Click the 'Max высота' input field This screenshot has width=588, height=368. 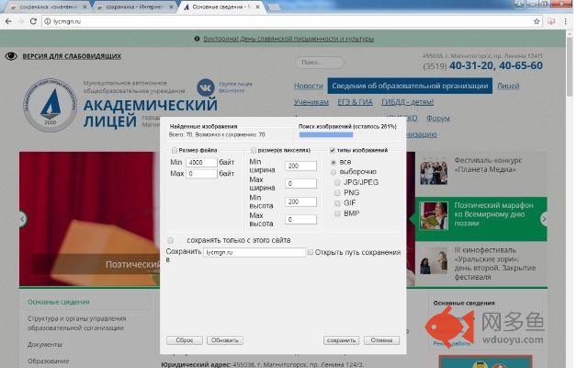300,219
